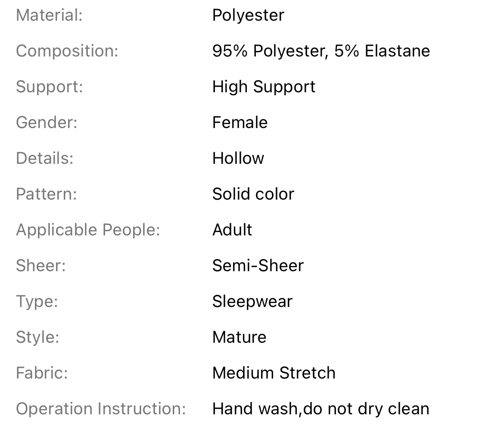Tap the "Adult" value
The width and height of the screenshot is (504, 432).
(x=232, y=230)
